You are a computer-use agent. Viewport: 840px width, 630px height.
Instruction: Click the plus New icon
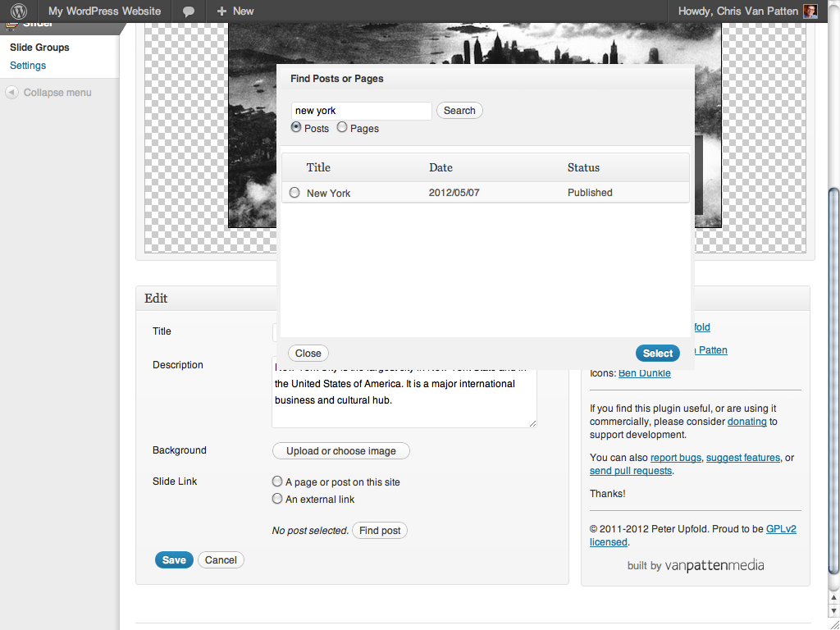click(x=221, y=11)
